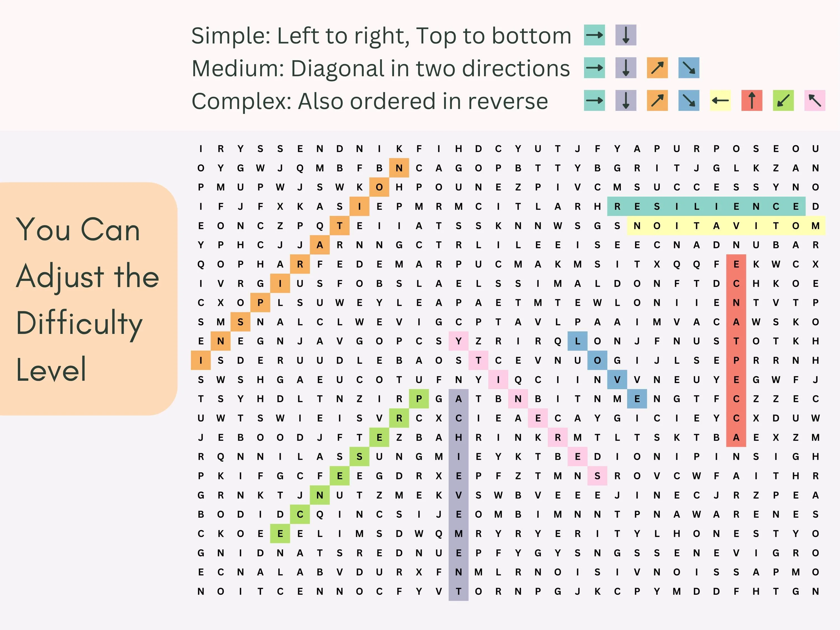Click the blue down-right arrow in the Complex row
The width and height of the screenshot is (840, 630).
(689, 101)
